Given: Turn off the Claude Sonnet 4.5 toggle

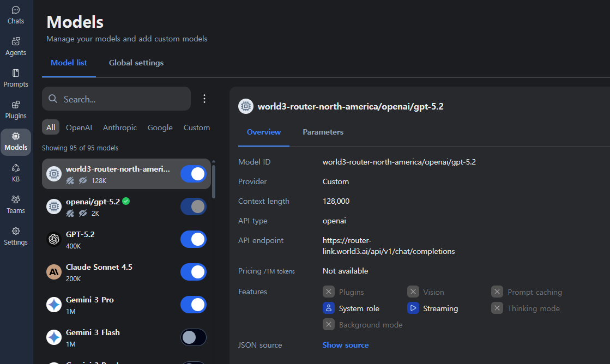Looking at the screenshot, I should pos(194,272).
